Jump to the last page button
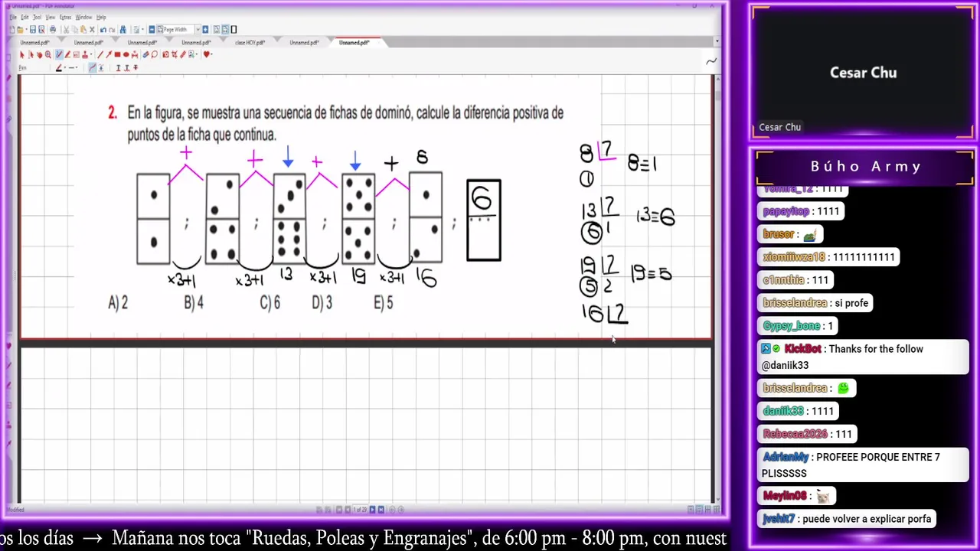 pos(381,509)
